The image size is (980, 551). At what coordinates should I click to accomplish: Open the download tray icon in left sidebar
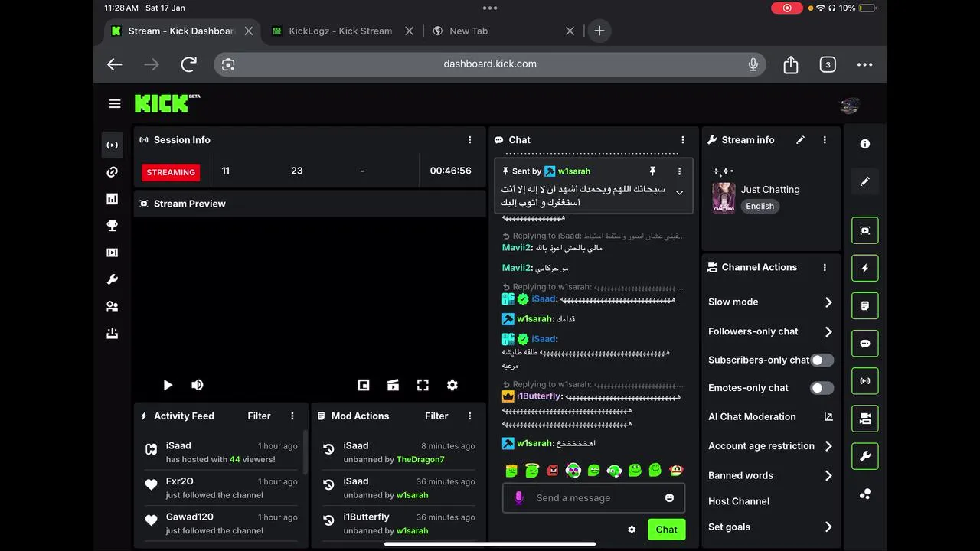[x=113, y=334]
